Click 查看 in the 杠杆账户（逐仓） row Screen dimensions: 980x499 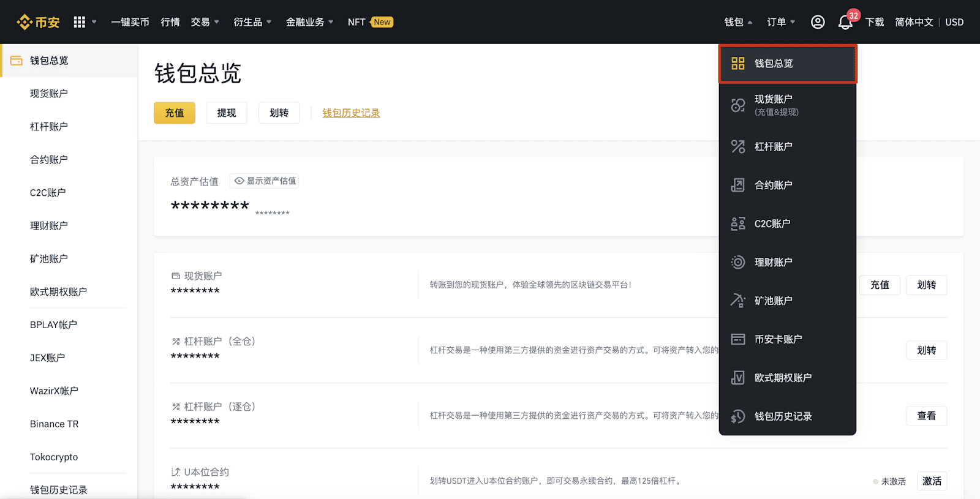(x=927, y=416)
